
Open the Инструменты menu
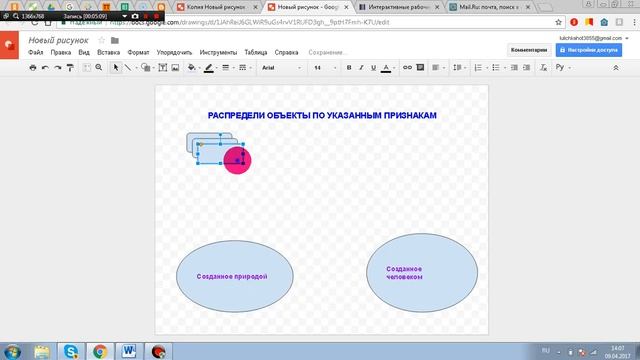[x=218, y=52]
